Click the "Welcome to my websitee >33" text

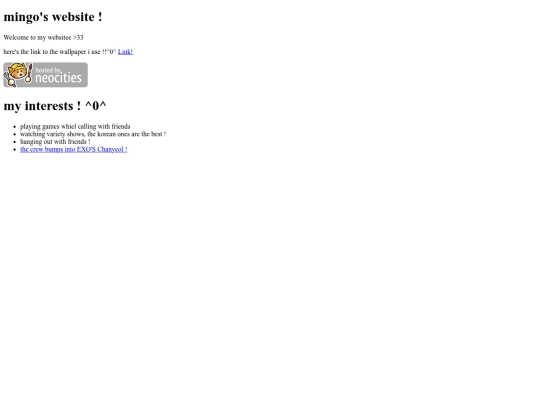[x=43, y=37]
